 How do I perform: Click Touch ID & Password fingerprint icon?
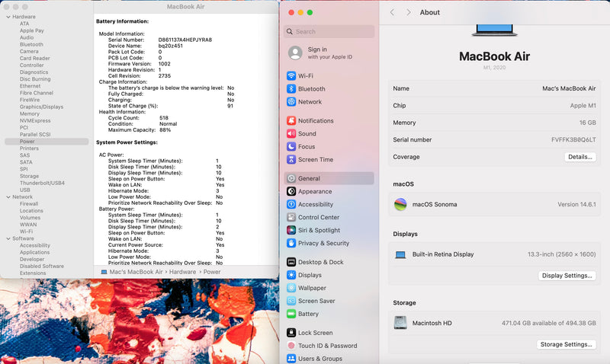click(291, 346)
